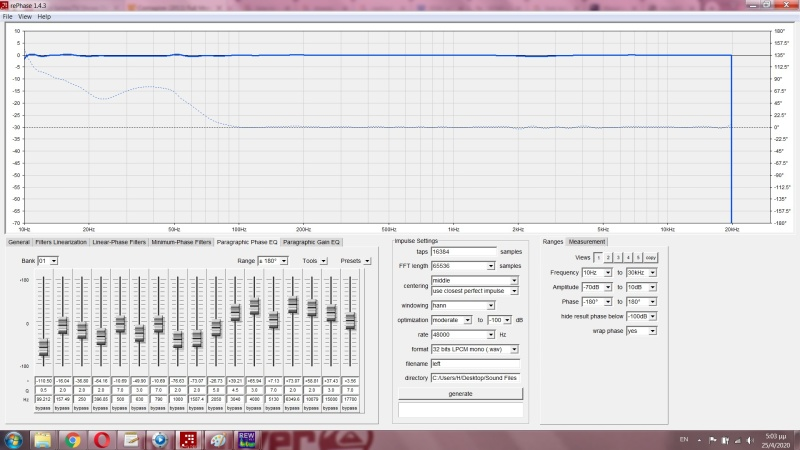This screenshot has width=800, height=450.
Task: Open the paint palette taskbar icon
Action: click(216, 440)
